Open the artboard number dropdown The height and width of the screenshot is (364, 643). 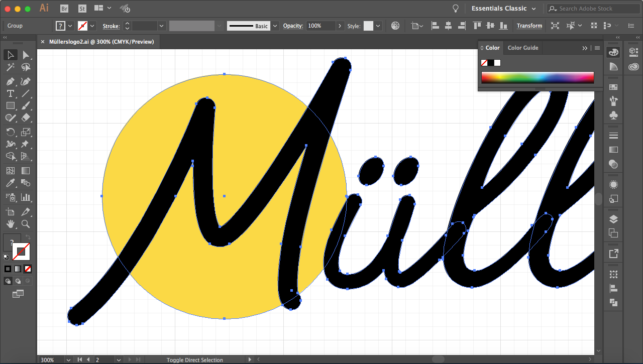tap(118, 360)
